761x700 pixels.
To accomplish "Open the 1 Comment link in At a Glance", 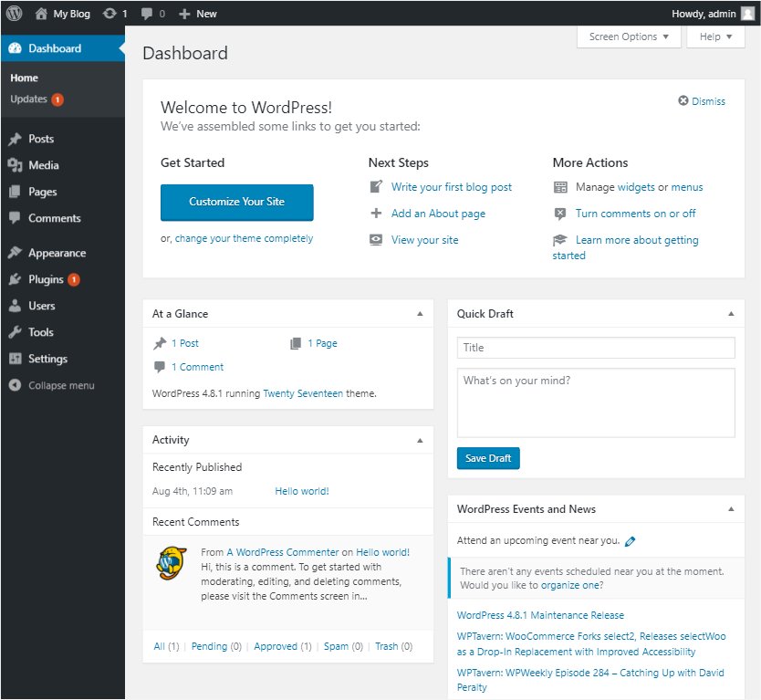I will coord(197,368).
